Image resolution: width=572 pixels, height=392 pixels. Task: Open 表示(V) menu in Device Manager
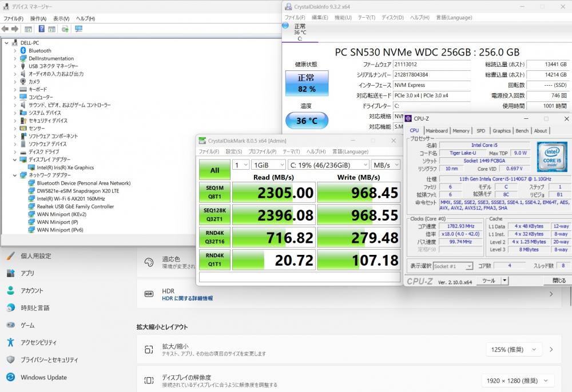point(61,19)
